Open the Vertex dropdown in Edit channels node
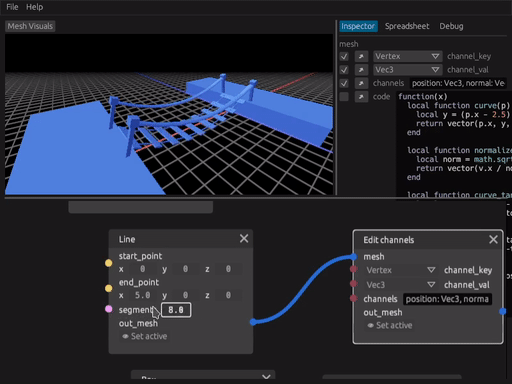Image resolution: width=512 pixels, height=384 pixels. (400, 270)
